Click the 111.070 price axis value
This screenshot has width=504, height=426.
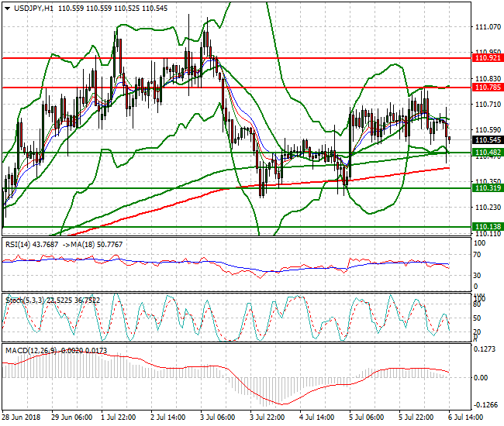pyautogui.click(x=488, y=27)
